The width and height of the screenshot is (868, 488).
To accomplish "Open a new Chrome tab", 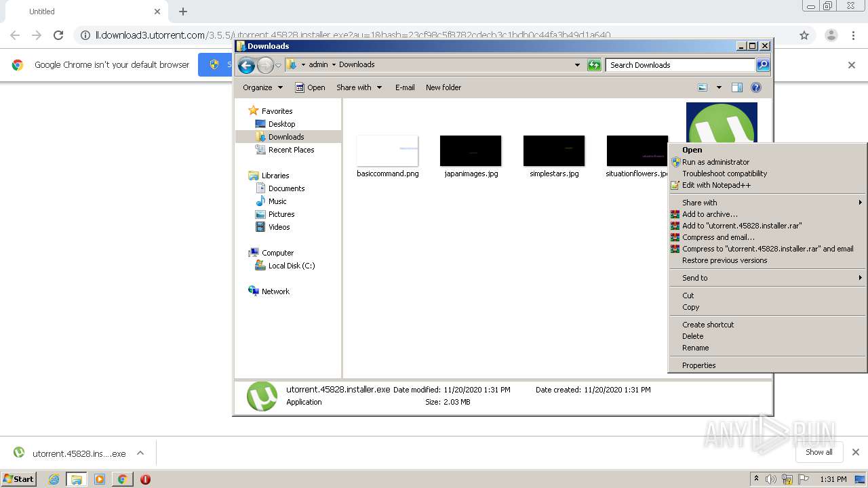I will tap(183, 12).
